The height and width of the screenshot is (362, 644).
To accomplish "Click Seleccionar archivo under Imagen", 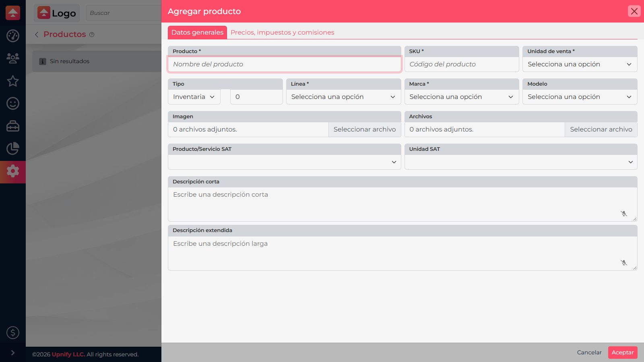I will [x=365, y=130].
